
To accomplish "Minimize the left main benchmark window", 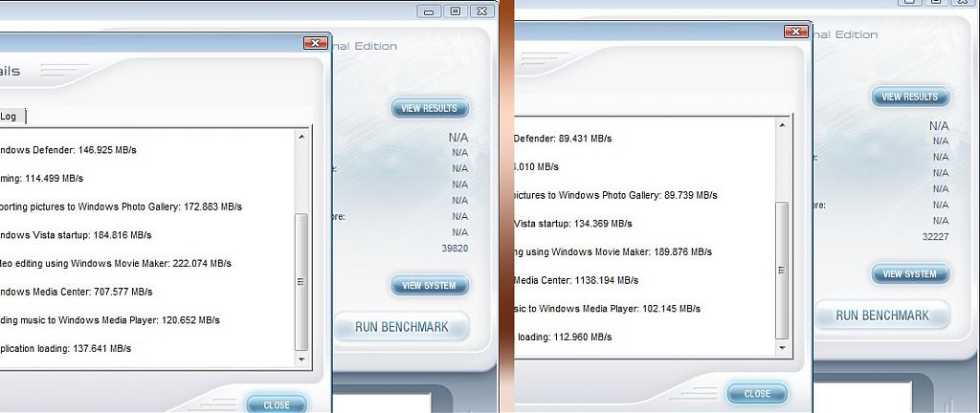I will pos(429,11).
